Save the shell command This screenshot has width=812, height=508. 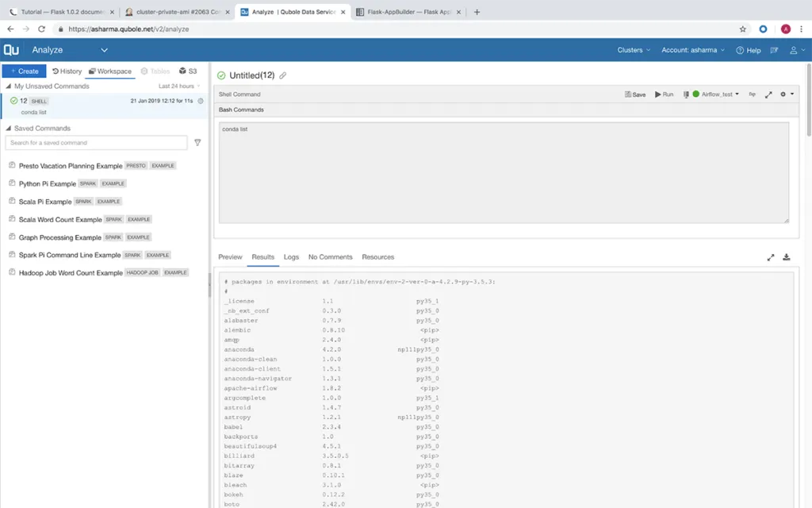[635, 94]
